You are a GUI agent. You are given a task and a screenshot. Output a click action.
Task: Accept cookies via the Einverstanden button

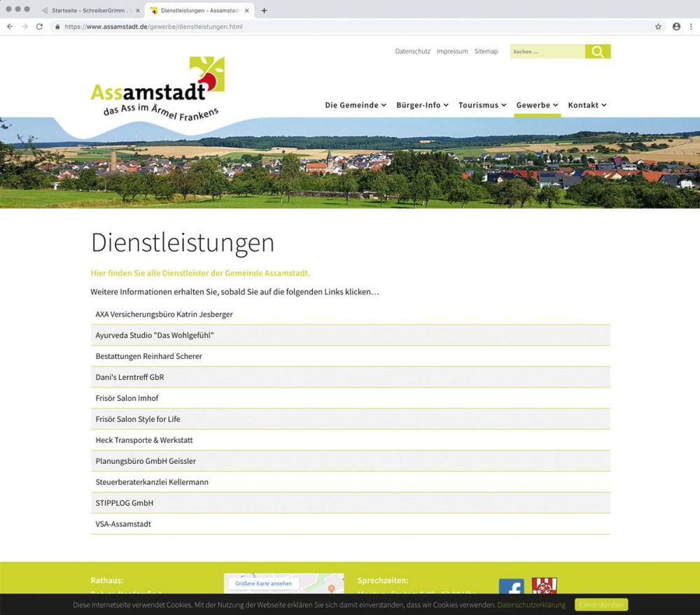pyautogui.click(x=601, y=605)
